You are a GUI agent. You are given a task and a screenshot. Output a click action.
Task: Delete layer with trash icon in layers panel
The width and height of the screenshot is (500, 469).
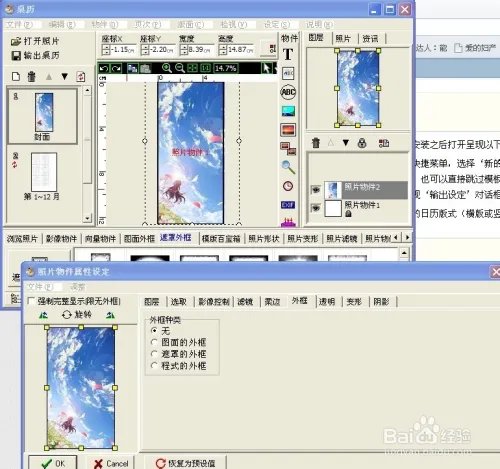coord(315,143)
